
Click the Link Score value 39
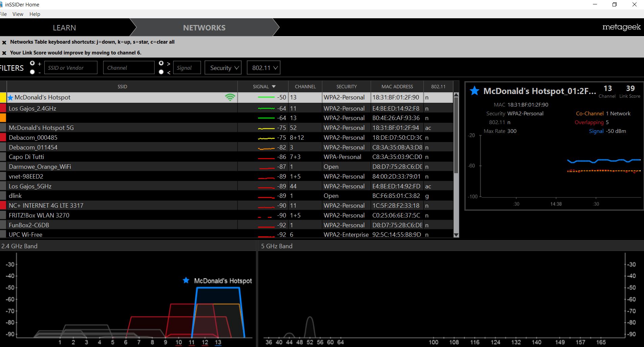[x=630, y=88]
